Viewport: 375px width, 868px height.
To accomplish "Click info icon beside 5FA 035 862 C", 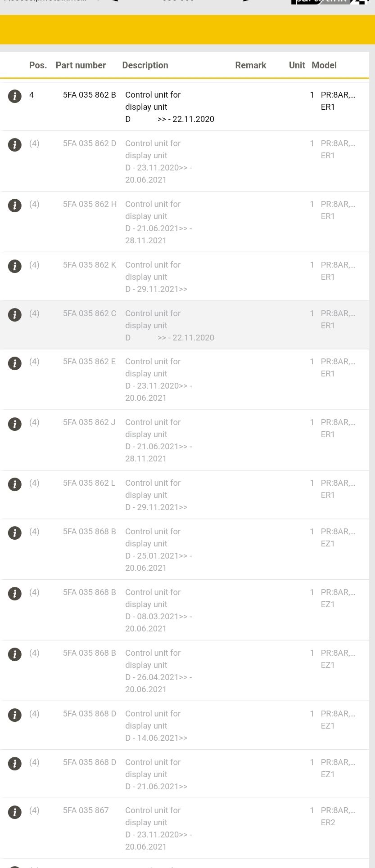I will click(15, 314).
